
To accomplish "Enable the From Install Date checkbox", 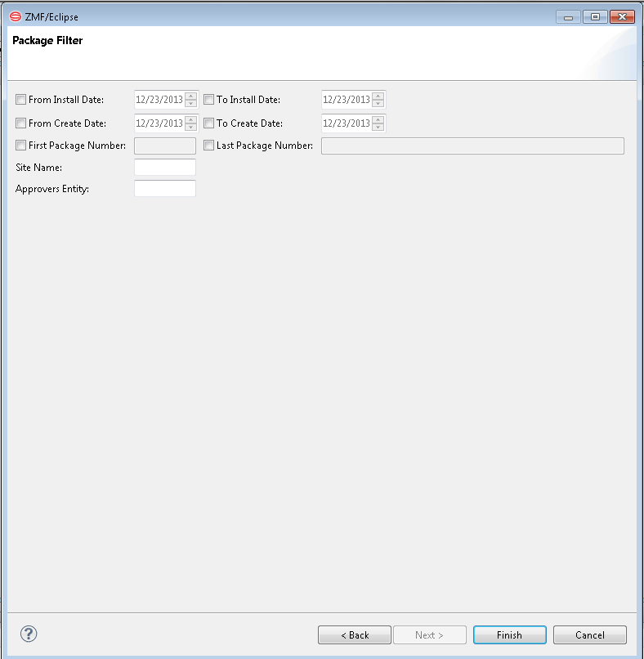I will click(20, 100).
